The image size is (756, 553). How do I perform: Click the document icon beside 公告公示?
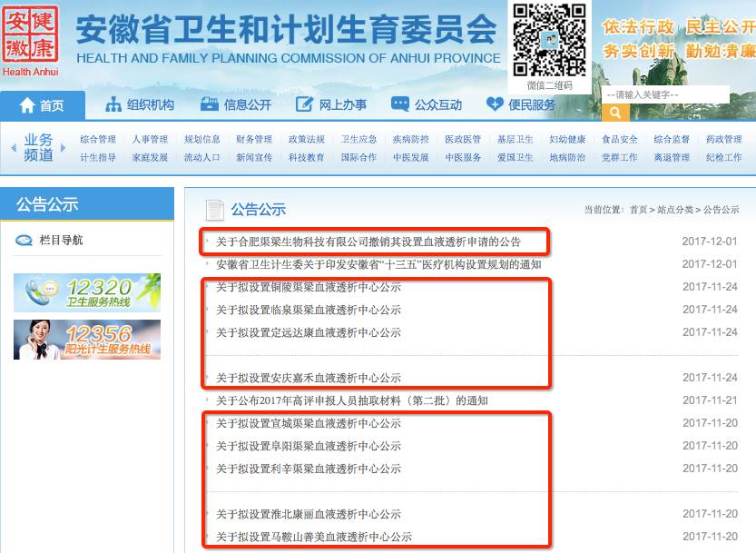214,210
